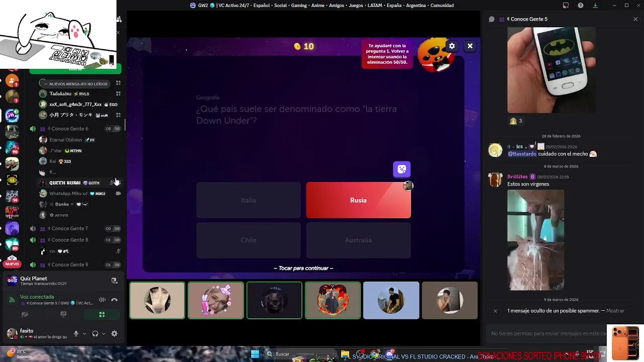Open the Discord inbox icon in title bar
Viewport: 644px width, 362px height.
click(566, 6)
